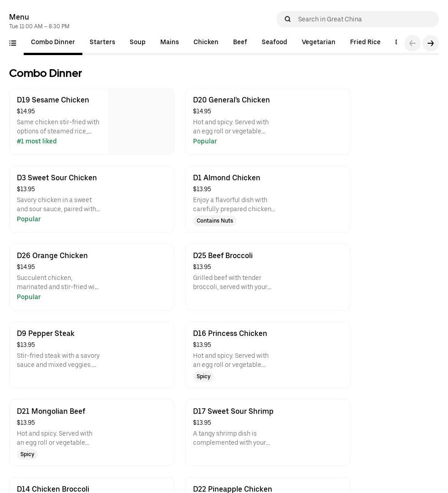Open the menu category list icon
448x493 pixels.
coord(13,43)
